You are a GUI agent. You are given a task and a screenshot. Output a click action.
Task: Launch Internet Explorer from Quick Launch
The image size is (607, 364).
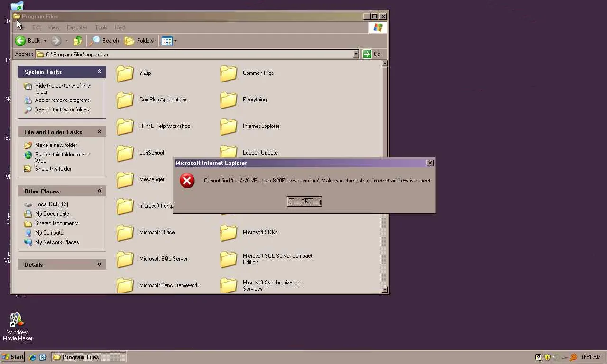pos(33,357)
